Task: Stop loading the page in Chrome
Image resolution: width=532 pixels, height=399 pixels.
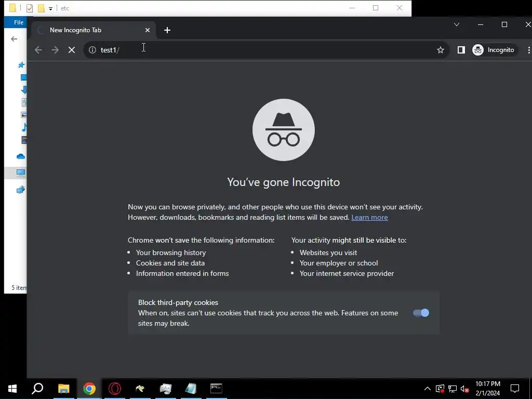Action: tap(72, 50)
